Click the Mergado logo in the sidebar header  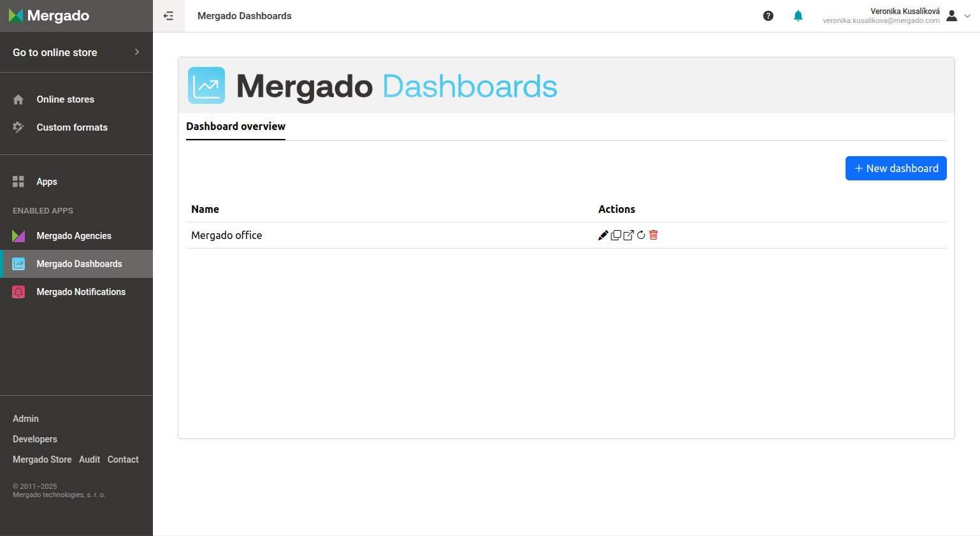49,16
